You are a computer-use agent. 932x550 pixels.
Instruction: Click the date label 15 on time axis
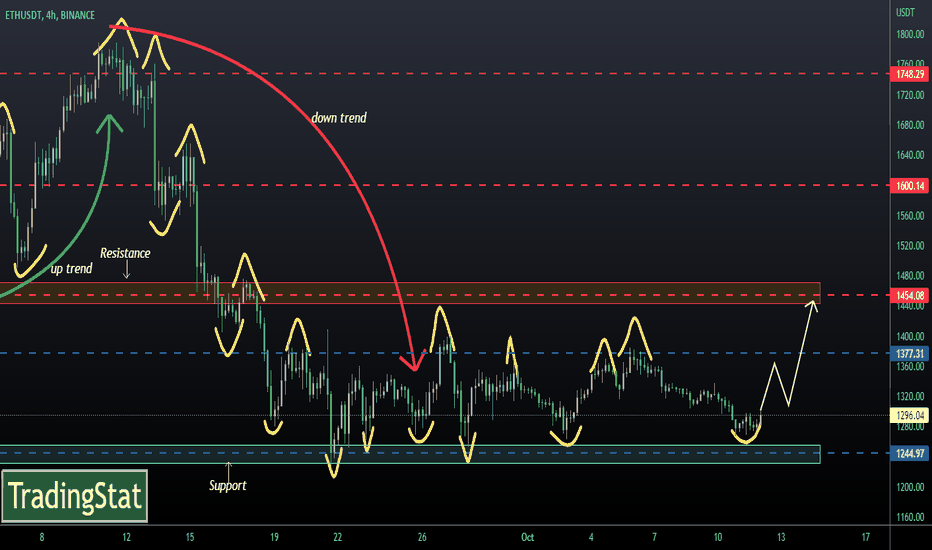click(190, 538)
